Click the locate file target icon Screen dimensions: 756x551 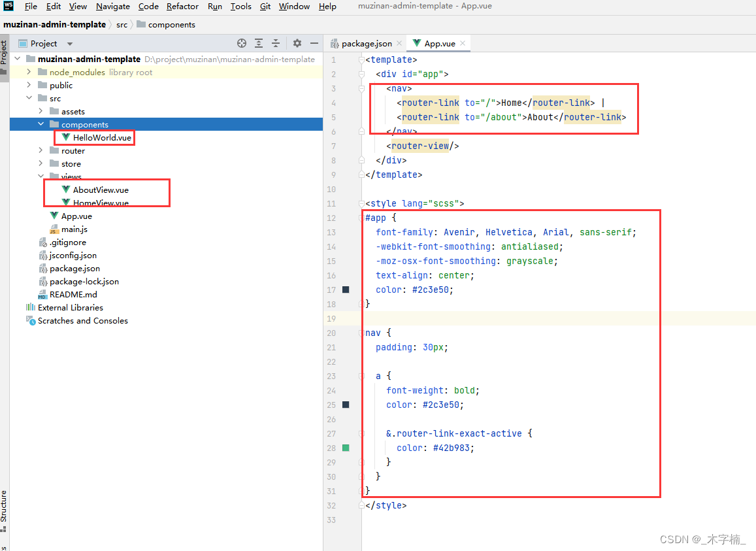tap(242, 43)
